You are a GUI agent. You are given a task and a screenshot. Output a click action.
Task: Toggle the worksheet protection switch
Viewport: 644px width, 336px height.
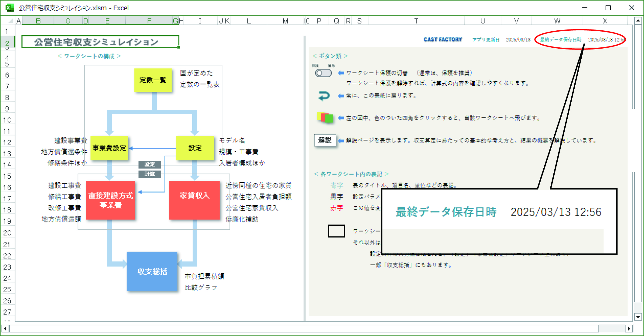click(323, 73)
